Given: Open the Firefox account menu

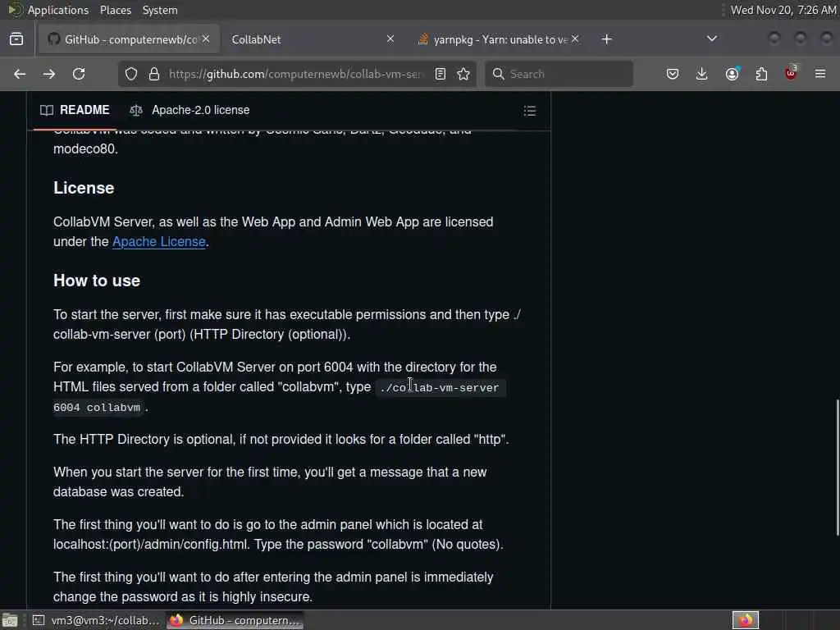Looking at the screenshot, I should pyautogui.click(x=732, y=74).
